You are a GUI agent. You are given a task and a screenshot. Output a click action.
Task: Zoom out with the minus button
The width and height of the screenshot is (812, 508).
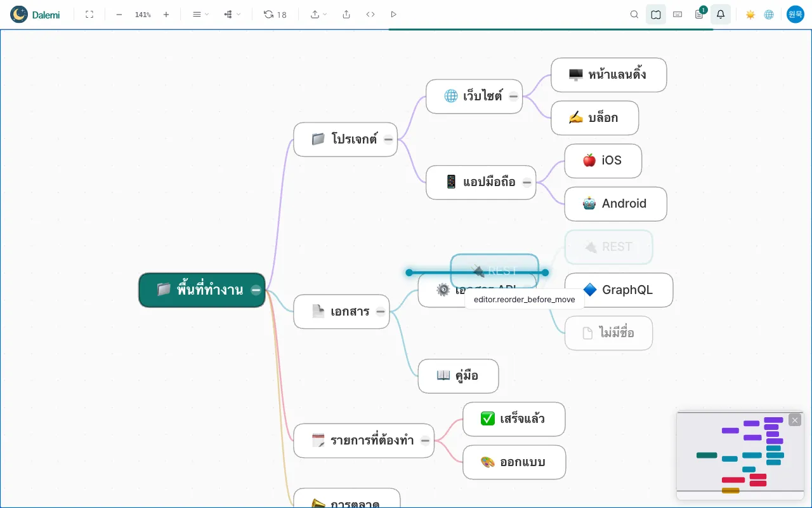click(x=119, y=14)
